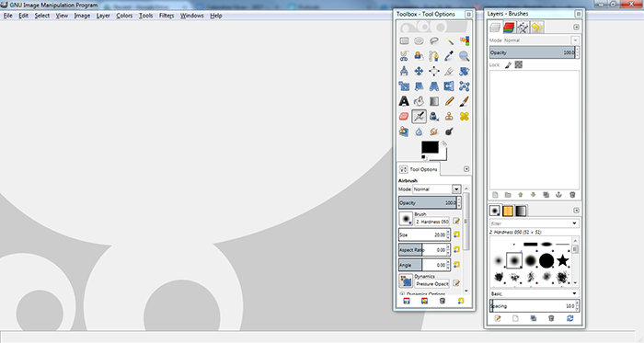Toggle the lock alpha channel option

point(519,64)
